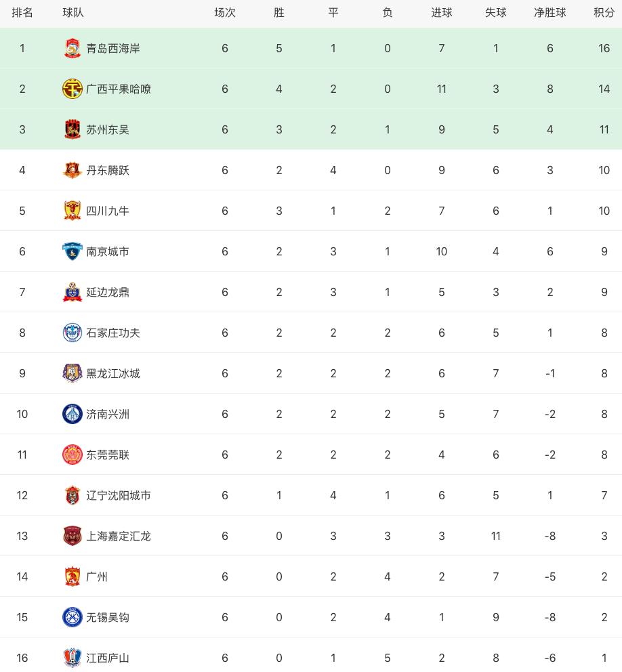The image size is (622, 672).
Task: Sort table by 积分 column header
Action: 604,13
